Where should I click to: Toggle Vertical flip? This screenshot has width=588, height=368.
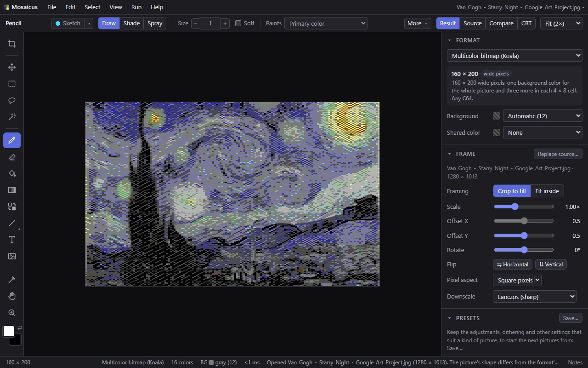(551, 264)
